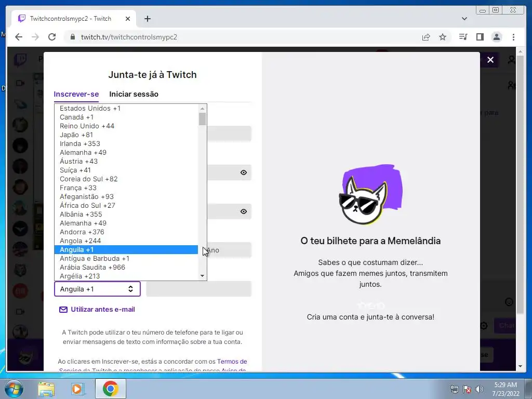Open Termos de Serviço link
Screen dimensions: 532x399
click(232, 362)
